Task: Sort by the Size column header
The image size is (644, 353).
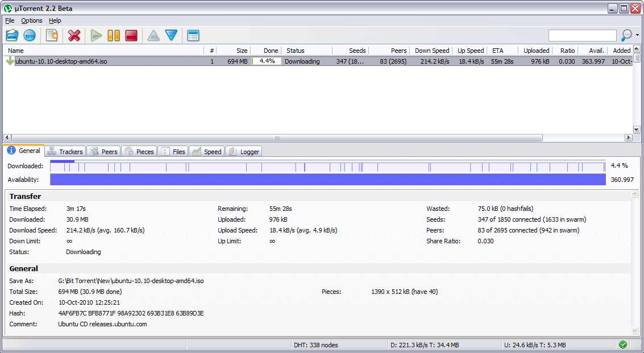Action: (x=233, y=51)
